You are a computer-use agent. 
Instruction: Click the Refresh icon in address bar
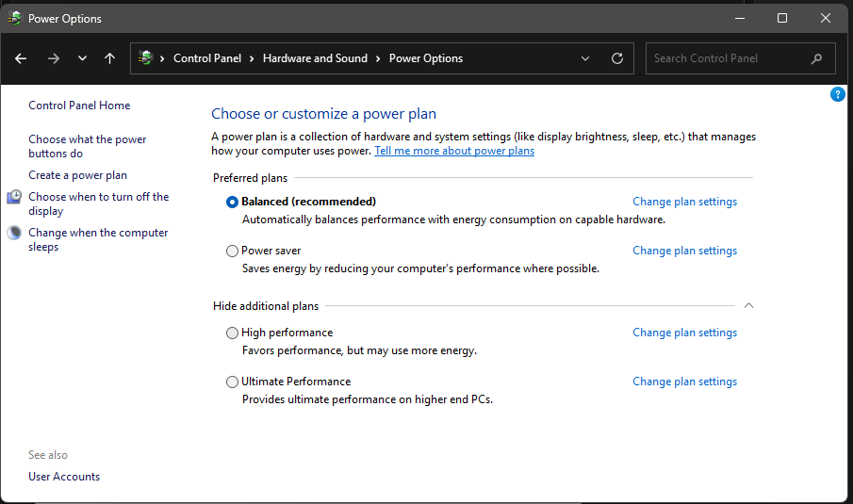tap(617, 58)
